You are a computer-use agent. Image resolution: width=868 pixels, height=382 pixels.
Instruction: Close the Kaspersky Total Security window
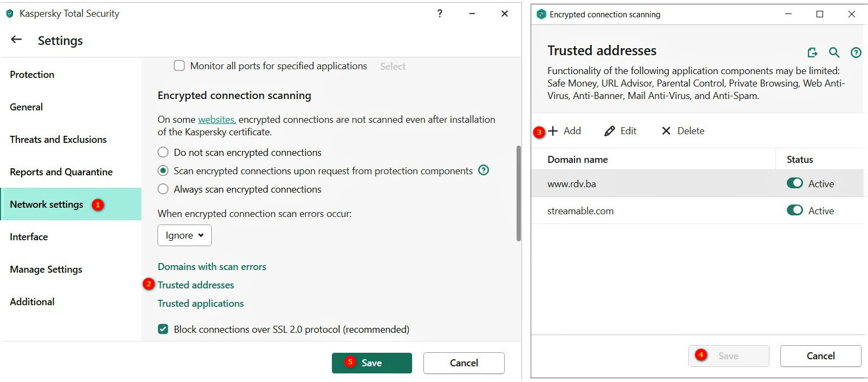(x=505, y=14)
